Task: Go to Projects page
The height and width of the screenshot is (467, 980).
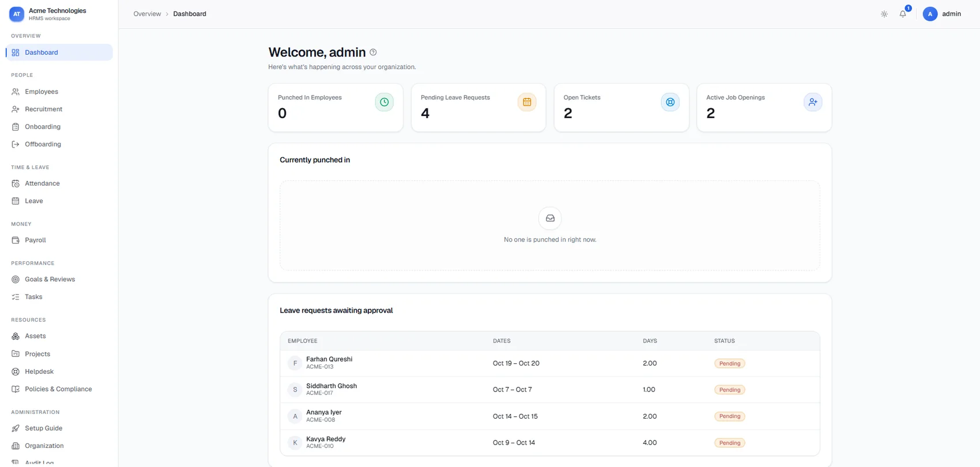Action: [x=59, y=354]
